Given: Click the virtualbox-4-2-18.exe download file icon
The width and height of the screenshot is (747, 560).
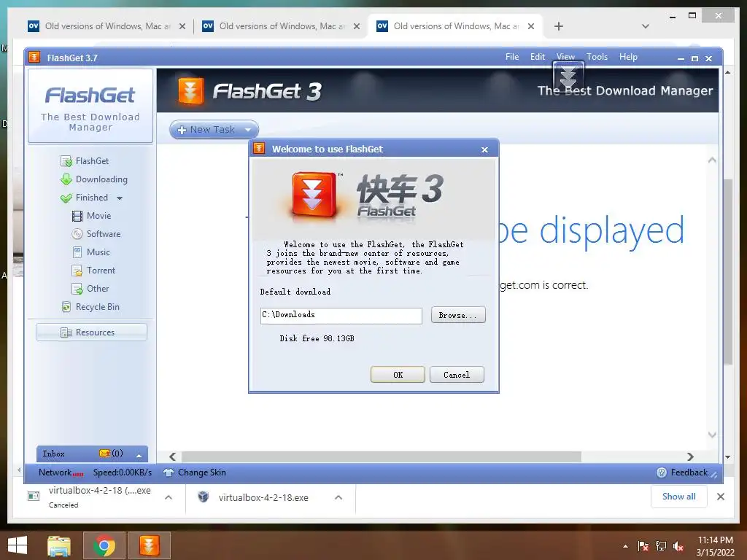Looking at the screenshot, I should [x=204, y=497].
